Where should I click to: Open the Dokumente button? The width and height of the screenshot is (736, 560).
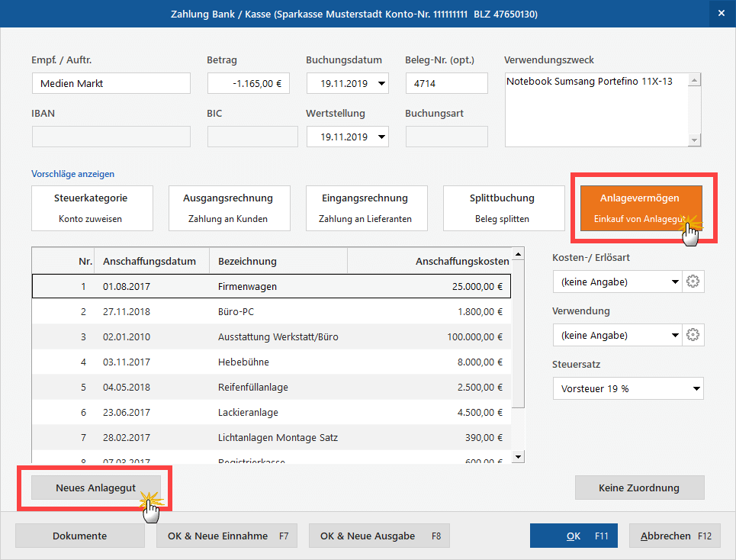pyautogui.click(x=79, y=536)
